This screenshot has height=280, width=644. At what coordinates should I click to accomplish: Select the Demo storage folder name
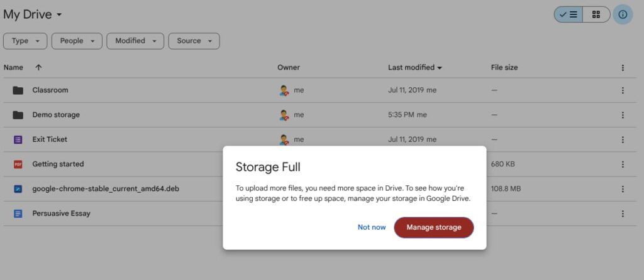(x=56, y=115)
